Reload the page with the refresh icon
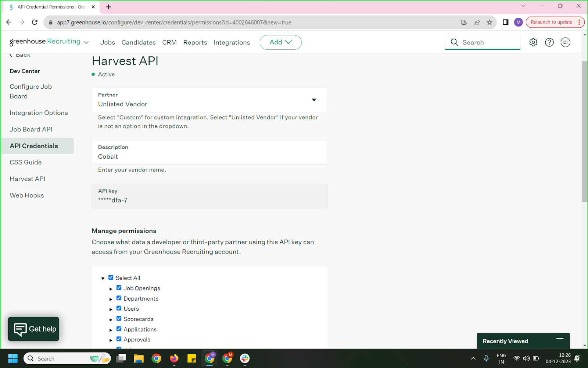This screenshot has width=588, height=368. click(35, 22)
